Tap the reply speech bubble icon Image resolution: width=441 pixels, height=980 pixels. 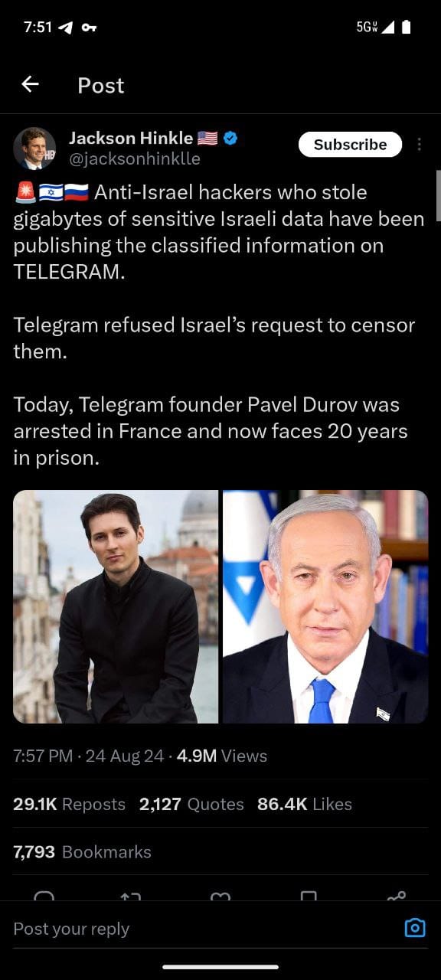(44, 896)
